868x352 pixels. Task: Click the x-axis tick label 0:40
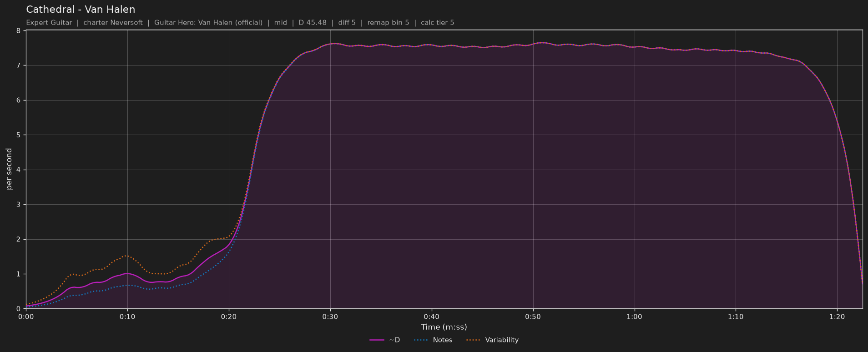pos(431,317)
